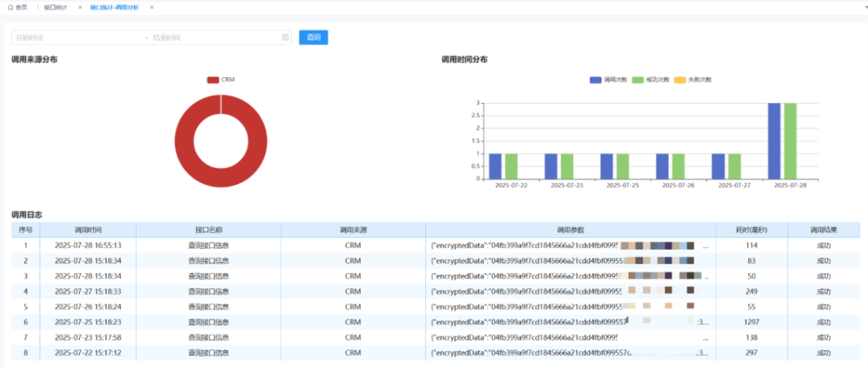Click the green bar for 2025-07-22

(512, 165)
